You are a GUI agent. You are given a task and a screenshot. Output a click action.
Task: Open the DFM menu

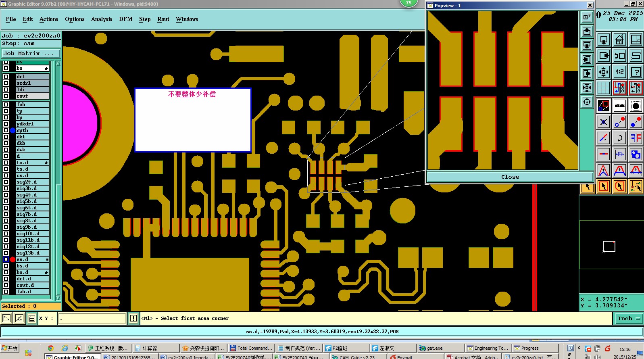click(x=126, y=19)
